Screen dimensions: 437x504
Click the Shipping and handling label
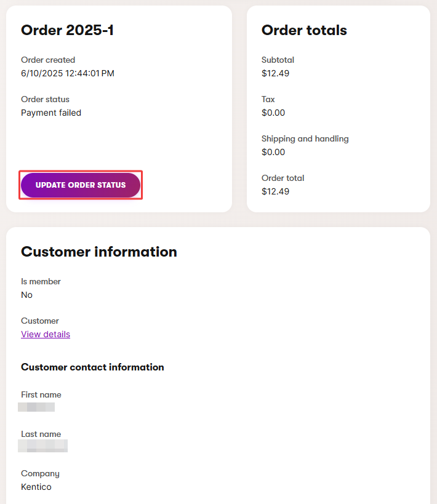(305, 138)
